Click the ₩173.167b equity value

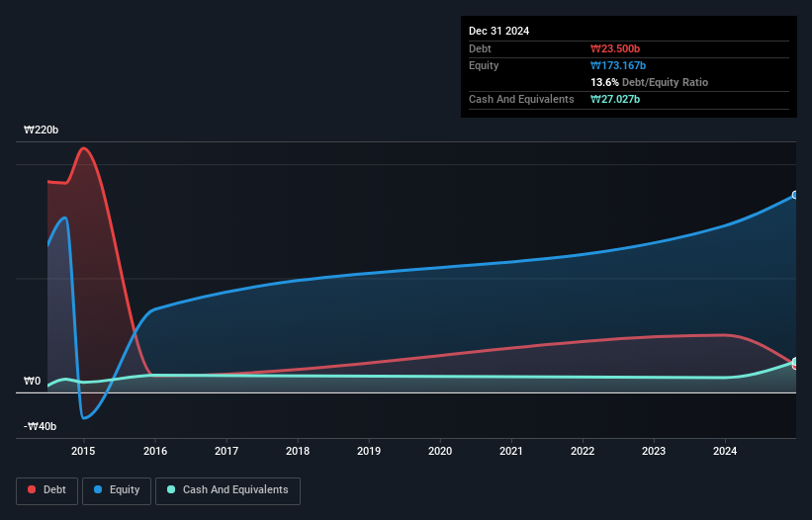pos(618,65)
